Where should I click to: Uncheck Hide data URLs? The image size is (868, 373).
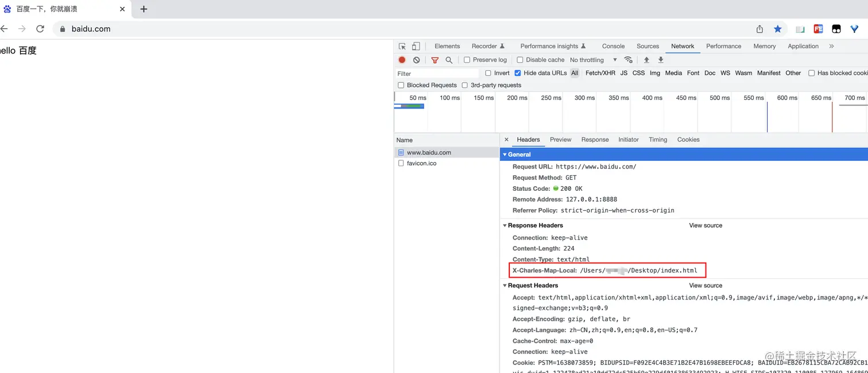click(x=517, y=73)
